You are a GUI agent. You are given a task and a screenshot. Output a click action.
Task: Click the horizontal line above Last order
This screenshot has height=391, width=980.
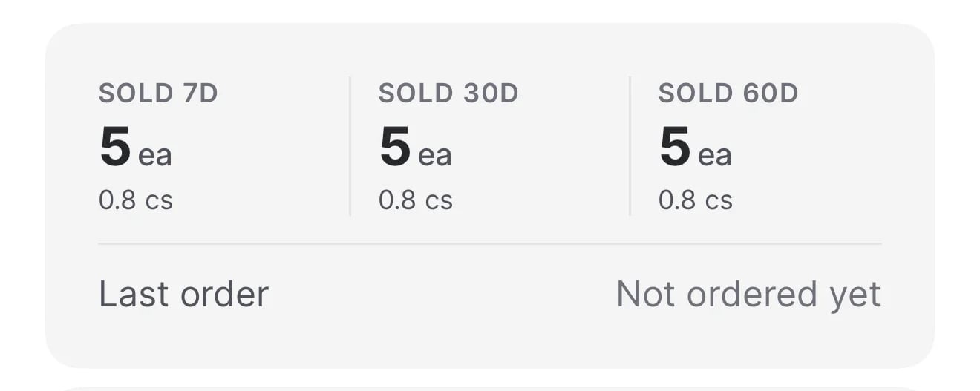coord(490,243)
